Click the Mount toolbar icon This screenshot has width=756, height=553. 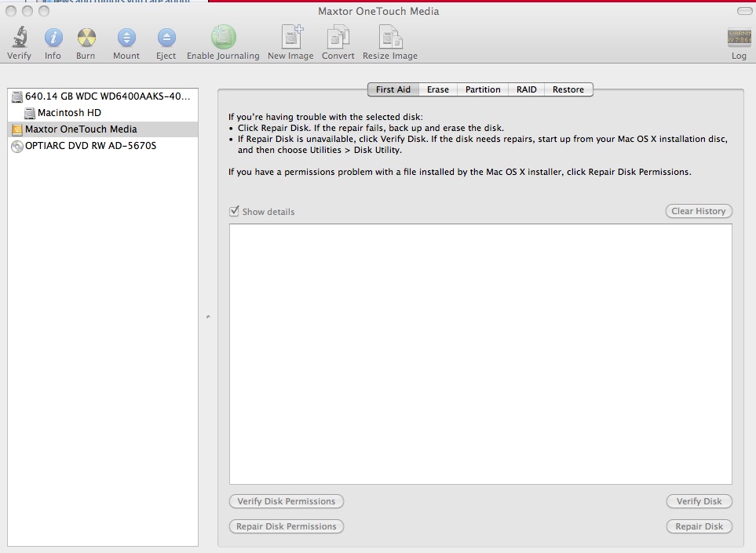(126, 38)
